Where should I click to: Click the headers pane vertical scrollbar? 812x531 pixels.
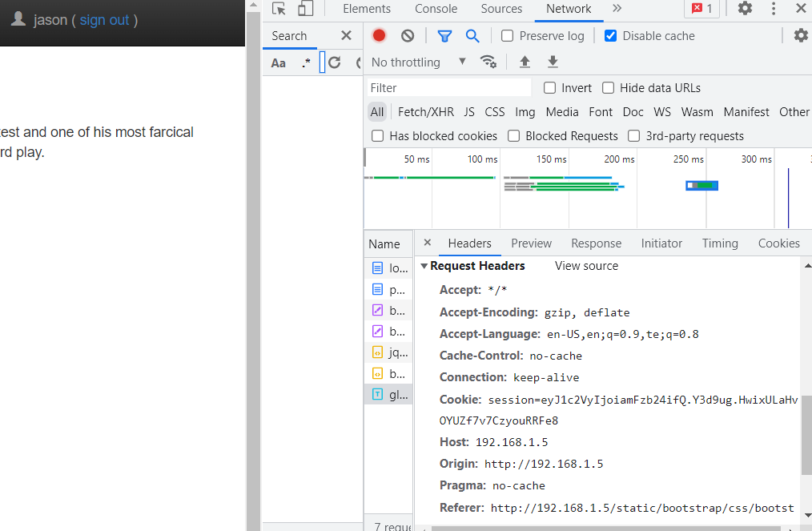tap(807, 435)
